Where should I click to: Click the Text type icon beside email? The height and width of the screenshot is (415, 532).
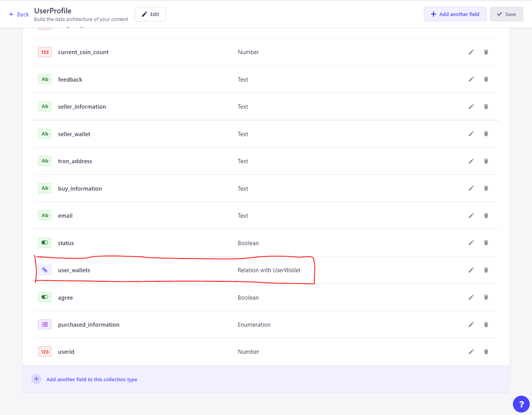[x=44, y=215]
